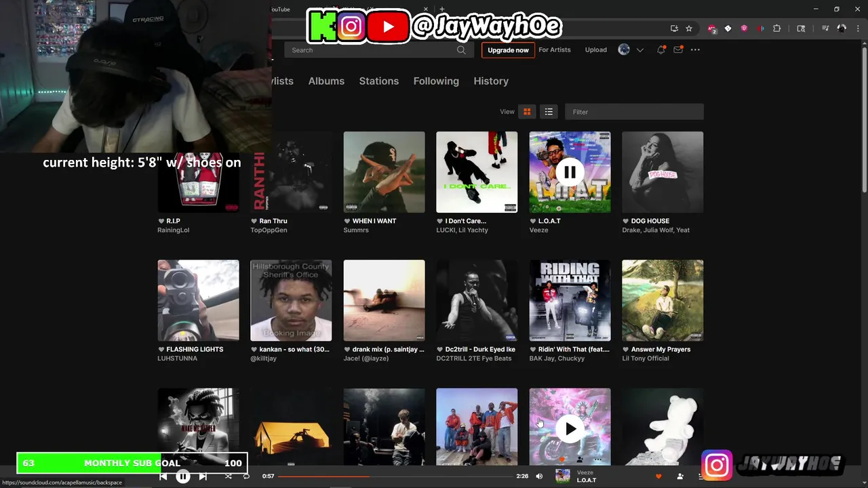This screenshot has height=488, width=868.
Task: Open the Extensions puzzle icon
Action: 777,28
